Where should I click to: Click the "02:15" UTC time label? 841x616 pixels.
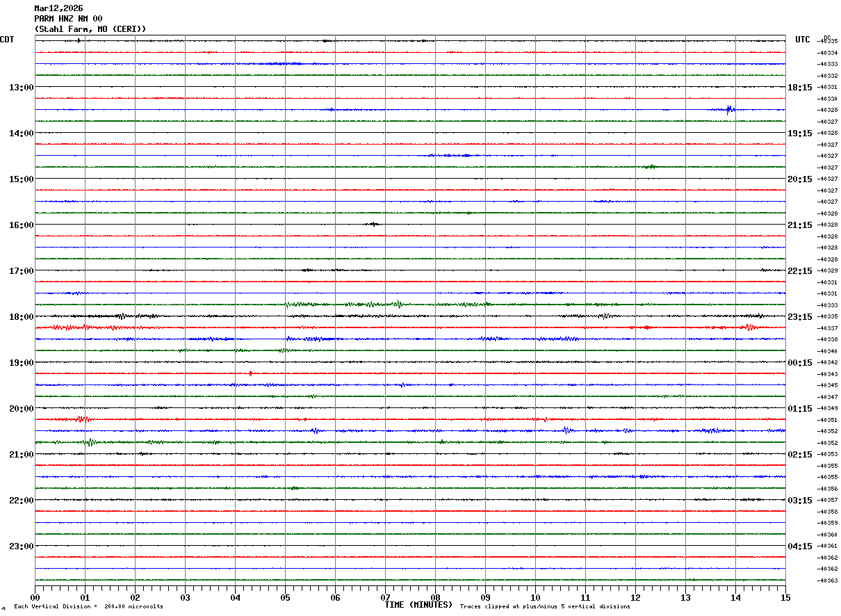[800, 454]
